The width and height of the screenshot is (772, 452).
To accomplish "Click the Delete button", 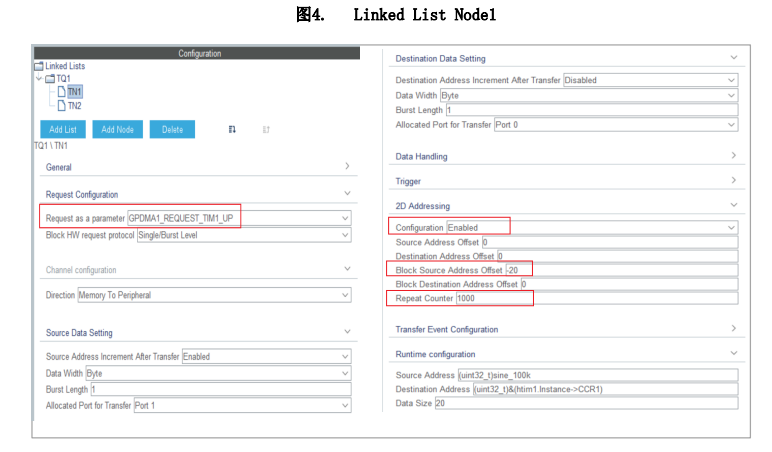I will coord(172,129).
